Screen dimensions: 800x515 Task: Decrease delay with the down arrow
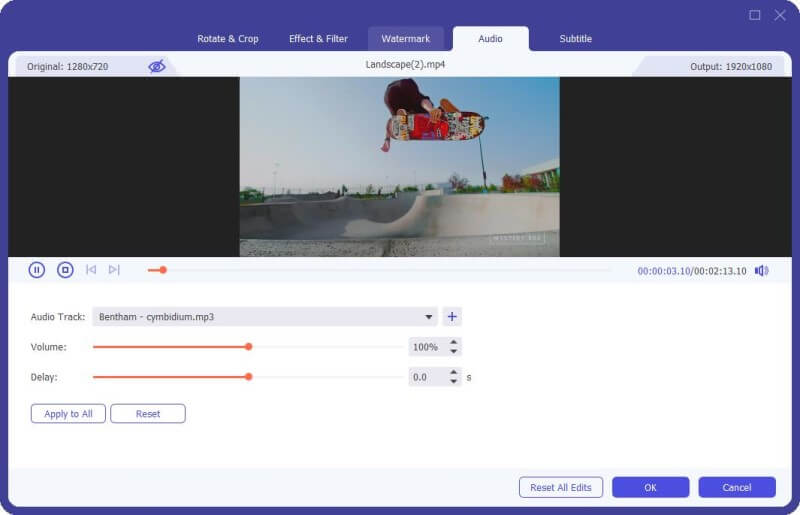point(454,382)
